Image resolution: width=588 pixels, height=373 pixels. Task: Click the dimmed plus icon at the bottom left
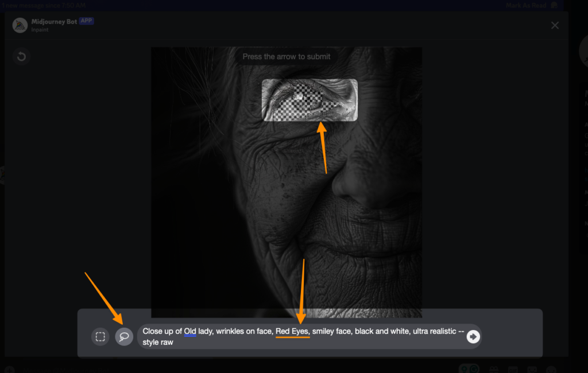pos(9,370)
